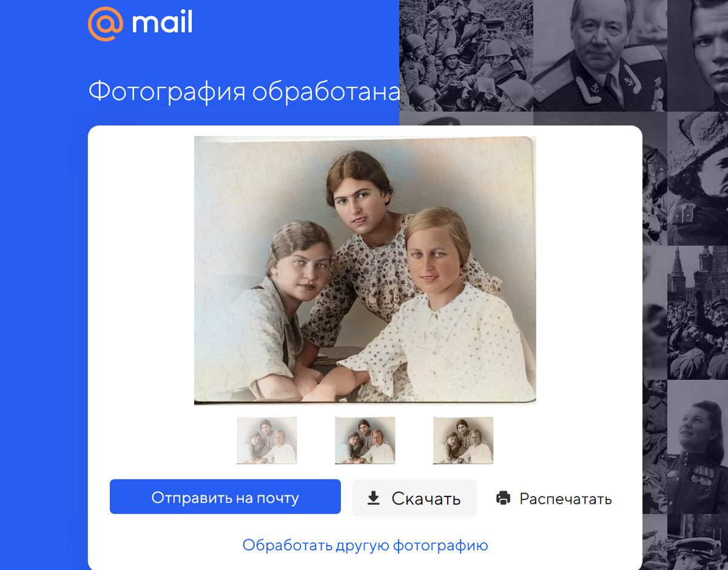
Task: Click the large colorized photo of three women
Action: tap(365, 270)
